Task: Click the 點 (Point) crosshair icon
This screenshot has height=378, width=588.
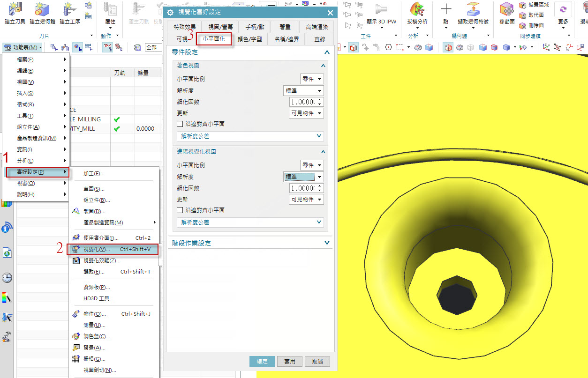Action: tap(446, 9)
